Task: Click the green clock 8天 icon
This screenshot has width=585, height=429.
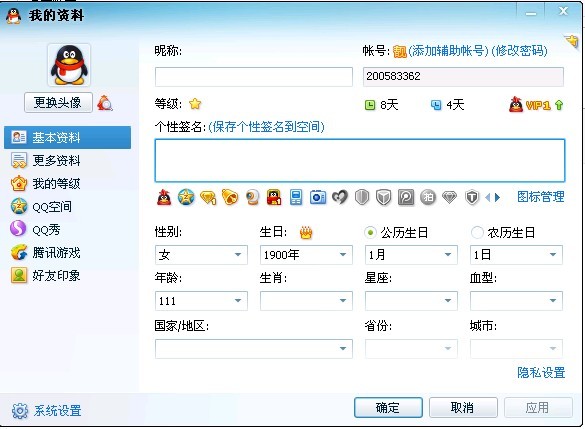Action: 369,105
